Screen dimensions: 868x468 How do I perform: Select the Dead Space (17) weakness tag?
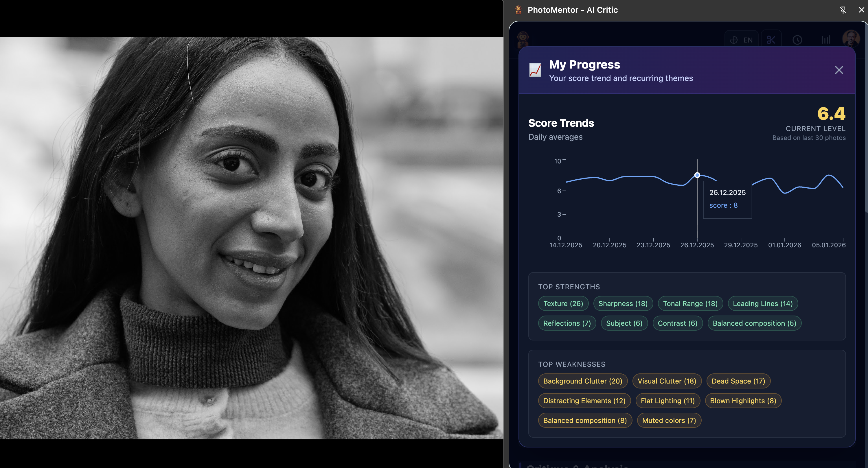pyautogui.click(x=738, y=381)
